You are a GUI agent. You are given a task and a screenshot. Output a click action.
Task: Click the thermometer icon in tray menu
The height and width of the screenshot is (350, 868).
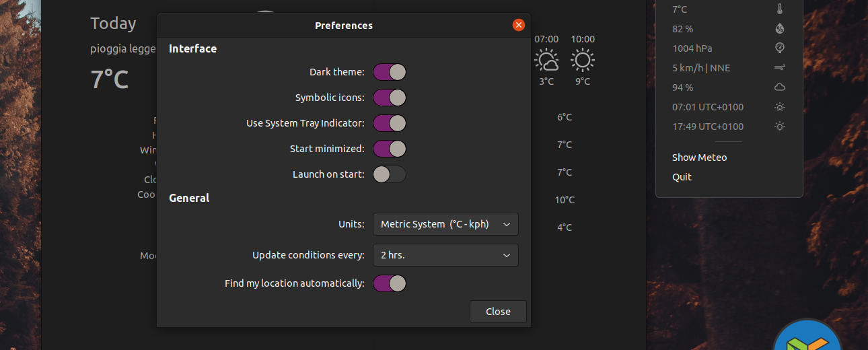(x=780, y=9)
